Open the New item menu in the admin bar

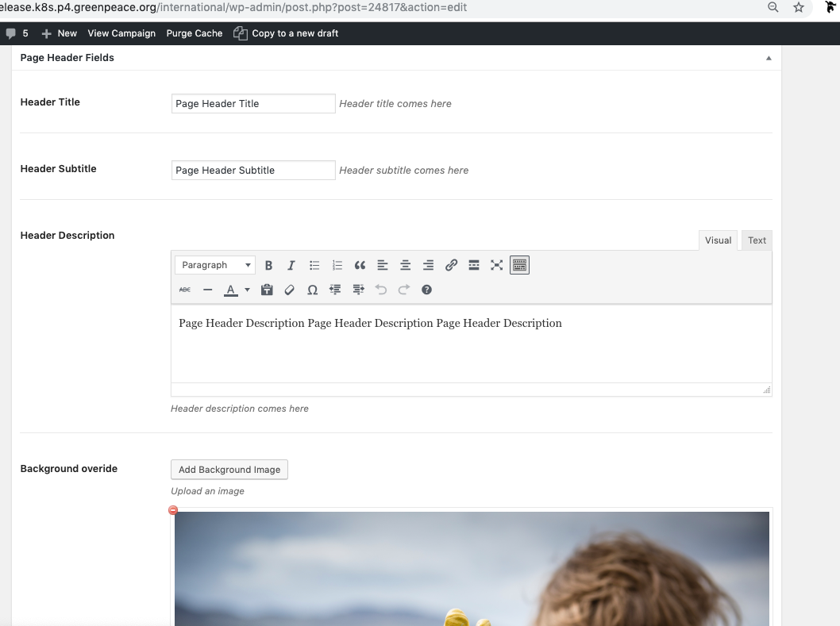coord(60,33)
